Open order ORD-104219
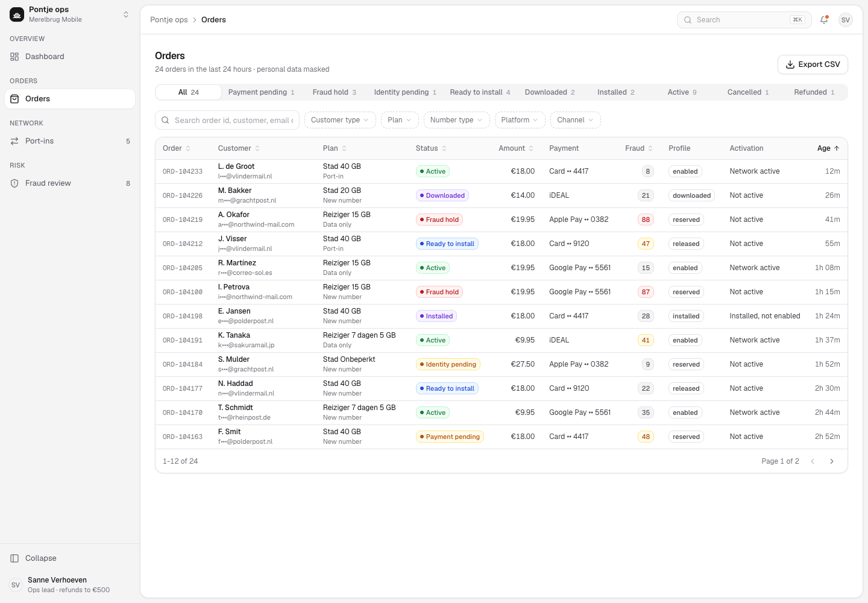This screenshot has height=603, width=868. click(183, 220)
